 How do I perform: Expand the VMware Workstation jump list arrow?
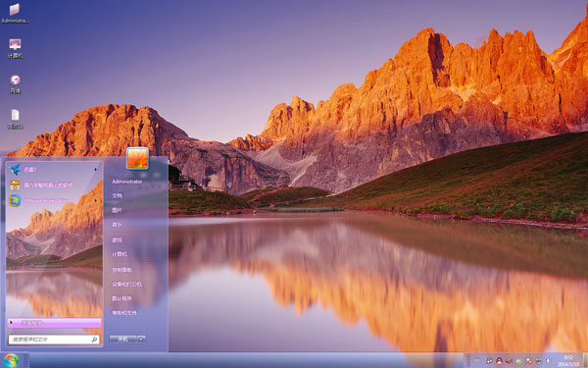pos(96,201)
